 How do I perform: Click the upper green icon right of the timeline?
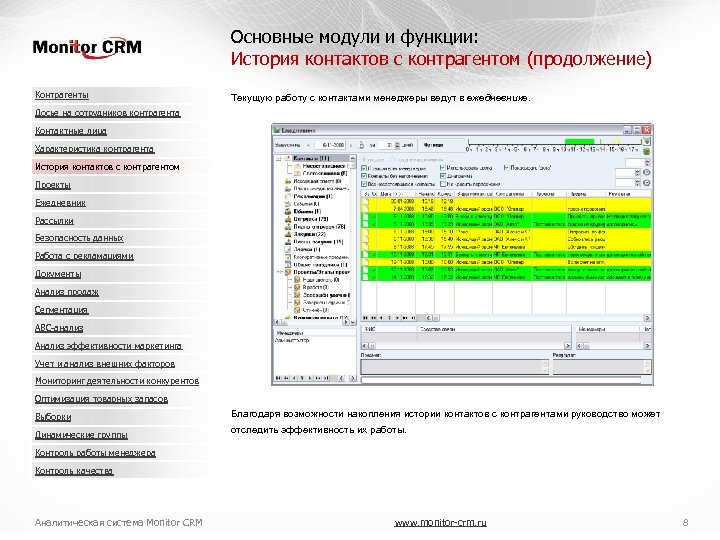click(647, 141)
